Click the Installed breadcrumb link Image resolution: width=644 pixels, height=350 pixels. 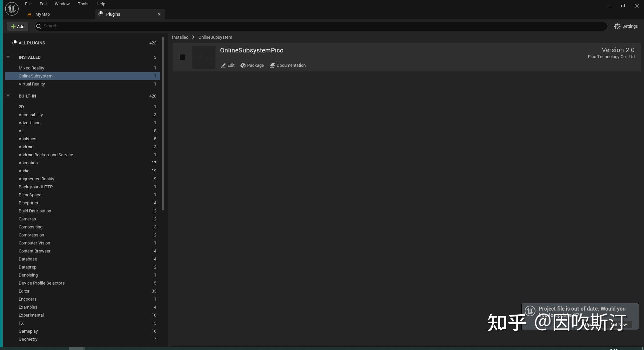coord(180,37)
